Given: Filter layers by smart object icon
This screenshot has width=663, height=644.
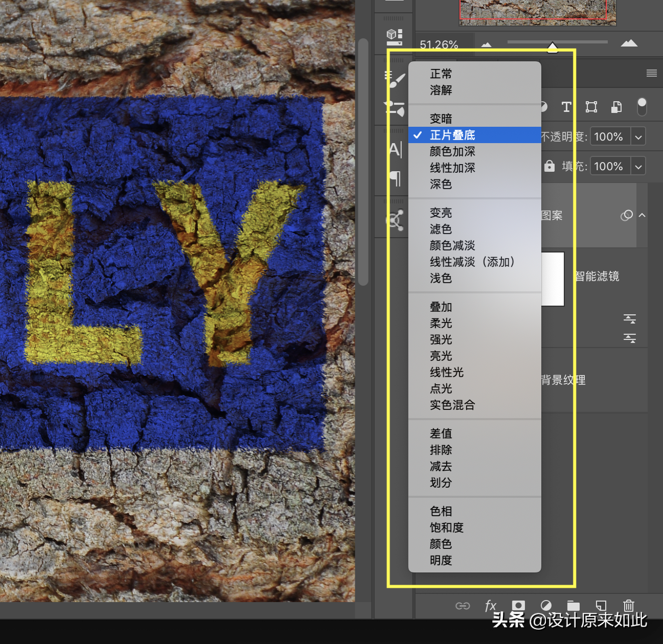Looking at the screenshot, I should (616, 107).
